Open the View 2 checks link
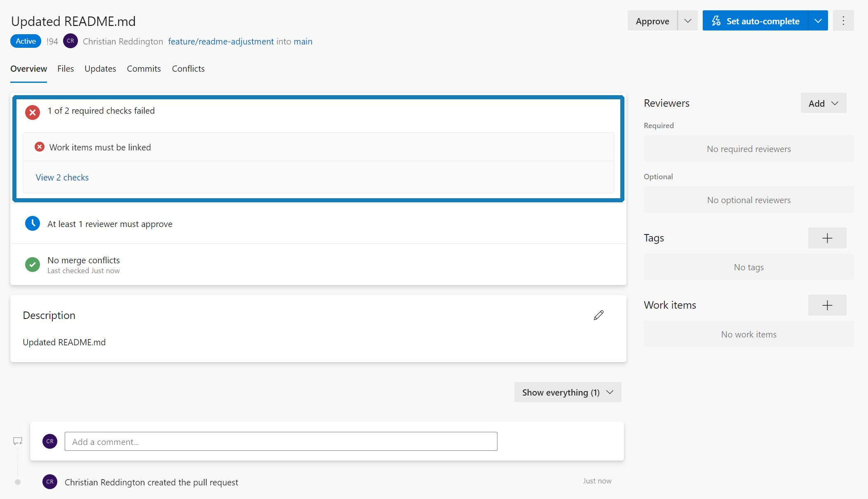 (x=62, y=177)
